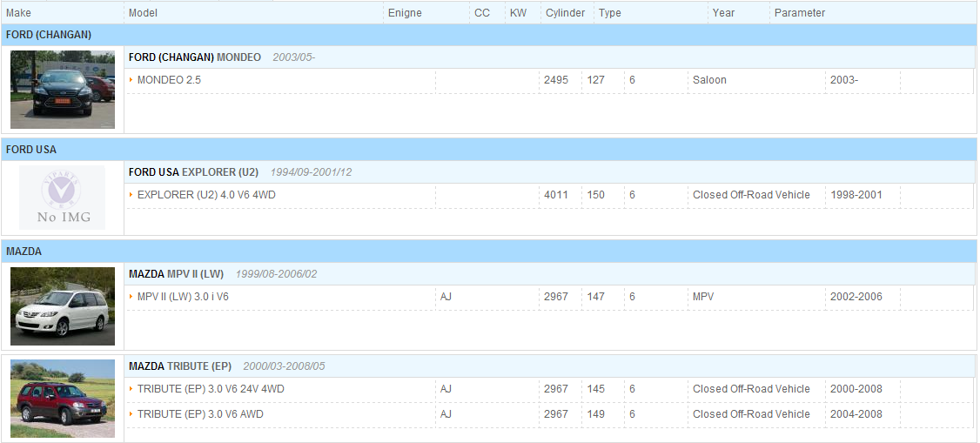This screenshot has height=443, width=980.
Task: Click the Make column header
Action: (19, 13)
